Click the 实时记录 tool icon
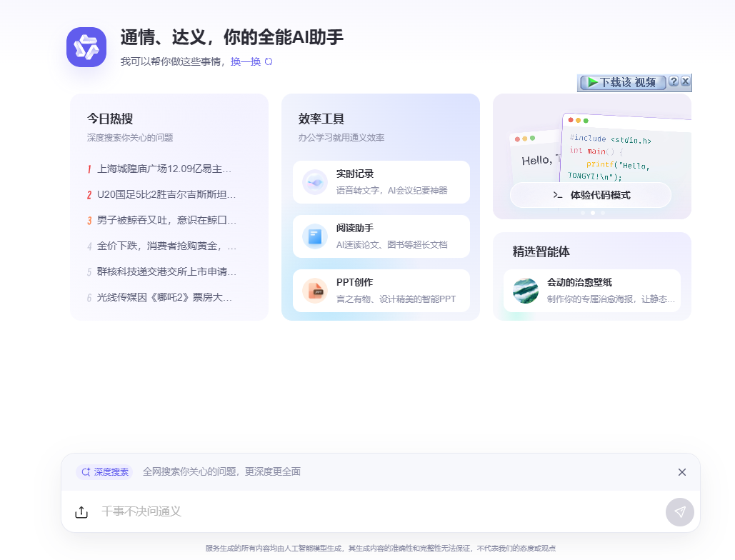 pyautogui.click(x=314, y=182)
